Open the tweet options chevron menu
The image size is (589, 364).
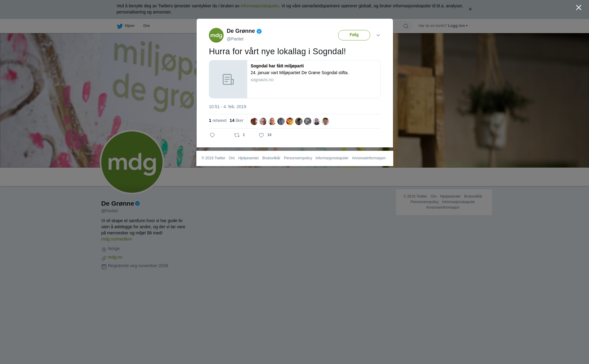(x=378, y=35)
